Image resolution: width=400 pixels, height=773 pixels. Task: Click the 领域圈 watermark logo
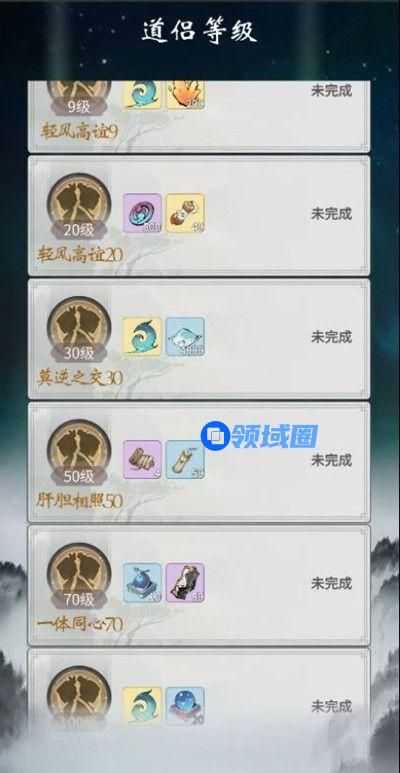tap(259, 436)
